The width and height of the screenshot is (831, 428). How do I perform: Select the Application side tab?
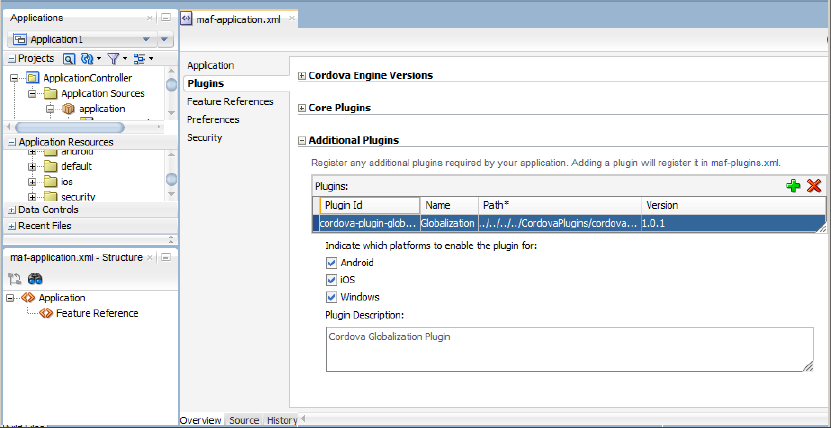point(210,66)
